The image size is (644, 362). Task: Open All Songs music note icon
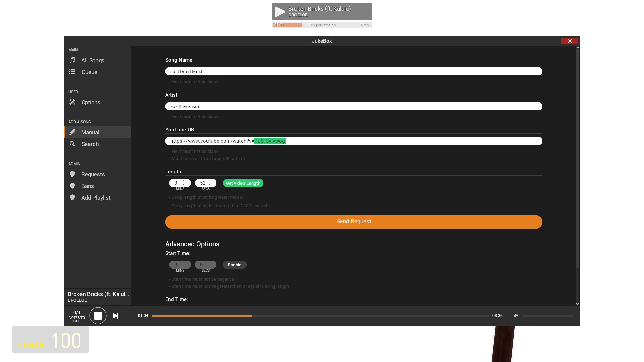tap(72, 60)
